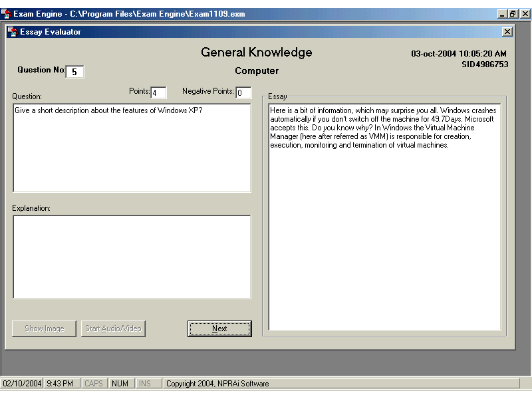Click the INS indicator in status bar

point(144,384)
